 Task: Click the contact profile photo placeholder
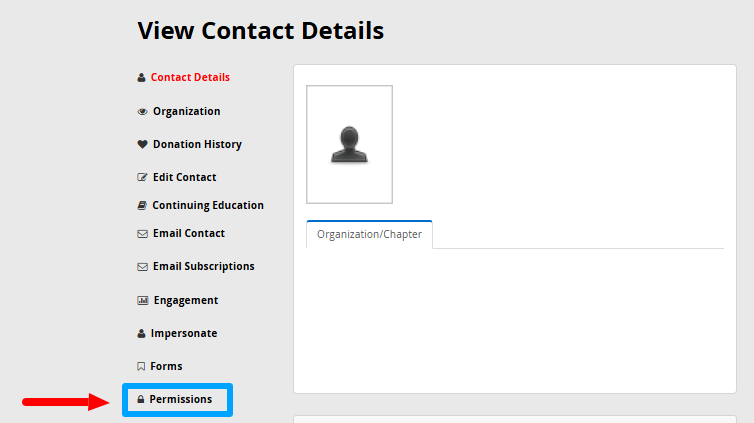350,145
